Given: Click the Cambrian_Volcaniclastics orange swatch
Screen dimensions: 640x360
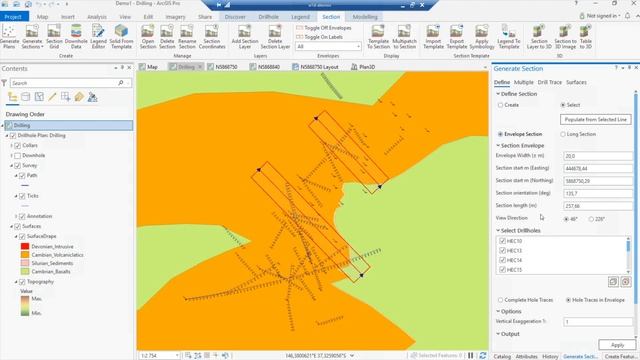Looking at the screenshot, I should [x=25, y=255].
